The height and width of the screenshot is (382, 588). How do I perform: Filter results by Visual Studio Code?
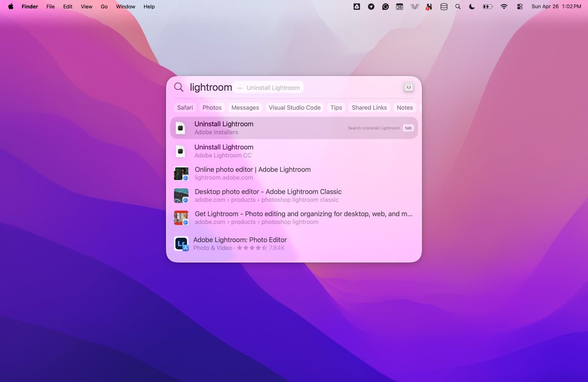294,108
